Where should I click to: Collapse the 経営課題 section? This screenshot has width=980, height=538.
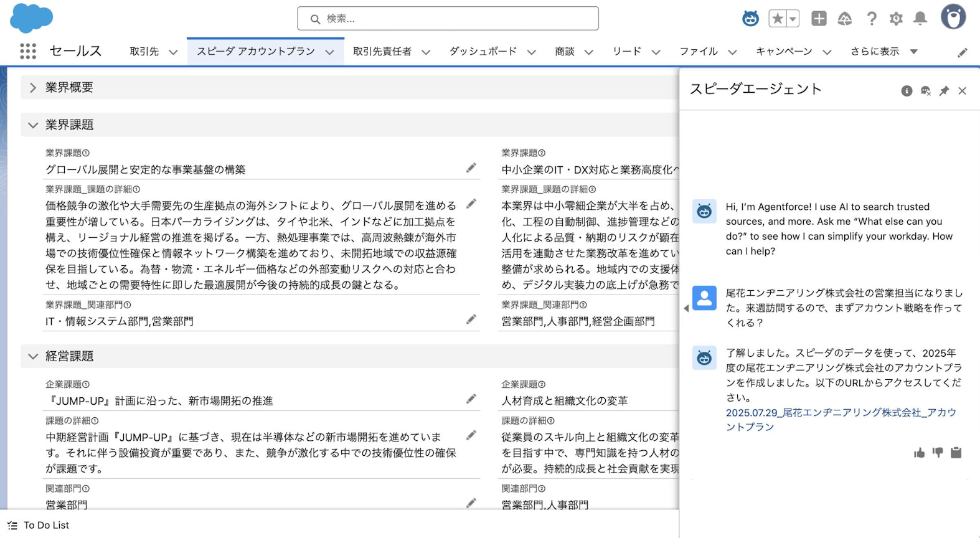click(x=33, y=357)
